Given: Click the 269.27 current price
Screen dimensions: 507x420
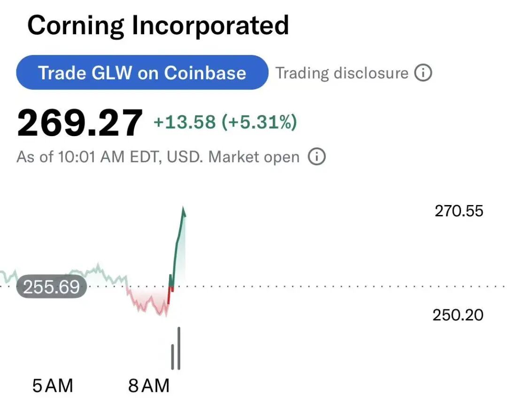Looking at the screenshot, I should 79,123.
